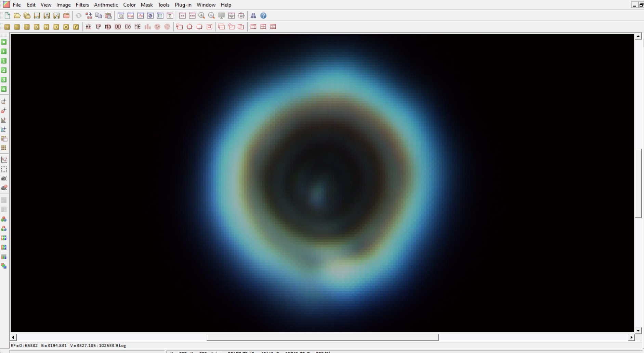This screenshot has width=644, height=353.
Task: Open the Mask menu
Action: (x=147, y=5)
